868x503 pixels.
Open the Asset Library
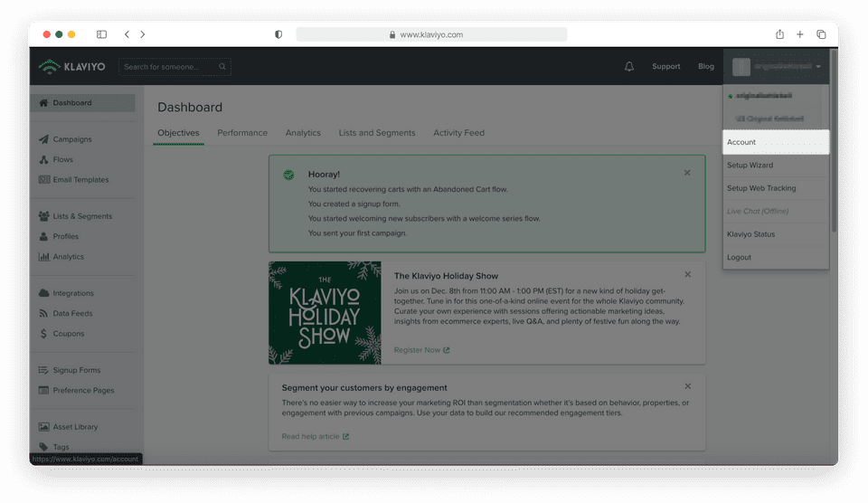(74, 427)
